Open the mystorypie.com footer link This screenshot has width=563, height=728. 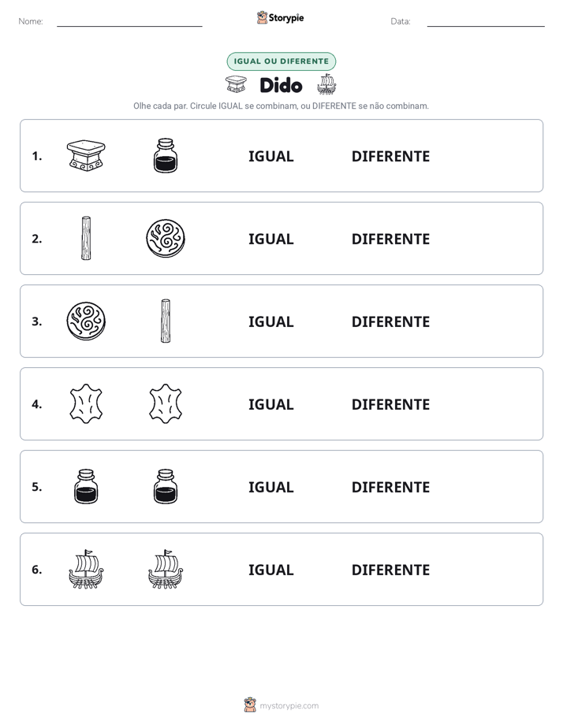click(x=289, y=706)
